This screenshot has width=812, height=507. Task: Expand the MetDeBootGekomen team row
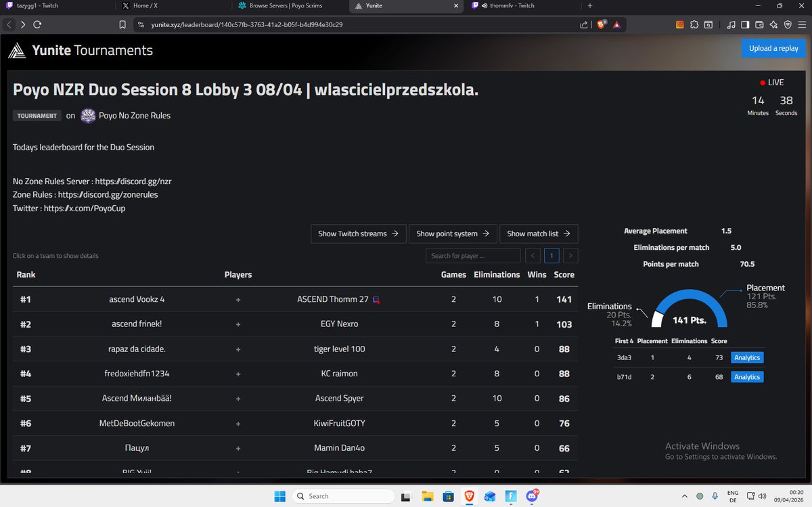click(x=295, y=423)
